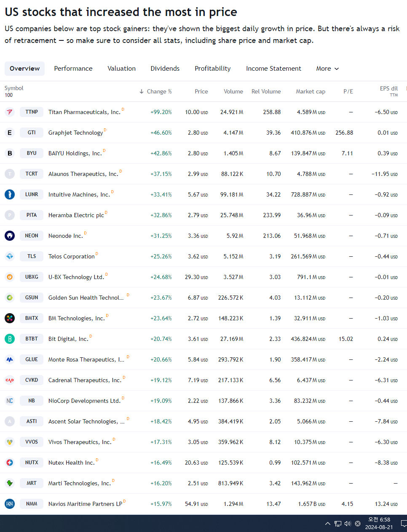Switch to the Dividends tab

(165, 69)
